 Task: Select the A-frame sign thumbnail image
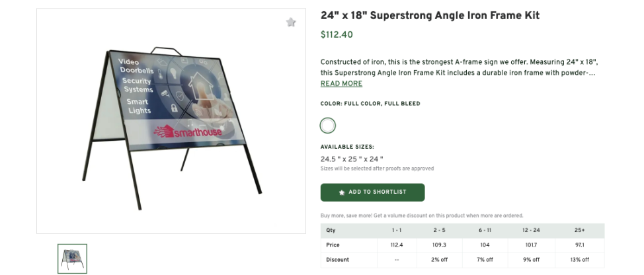72,258
